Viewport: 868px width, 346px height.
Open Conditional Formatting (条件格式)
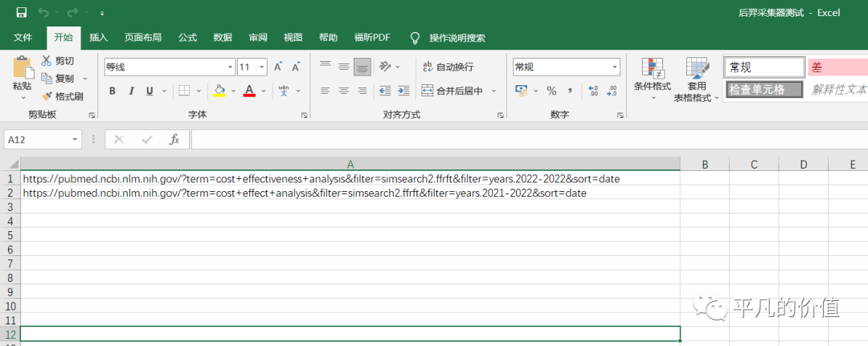[652, 79]
